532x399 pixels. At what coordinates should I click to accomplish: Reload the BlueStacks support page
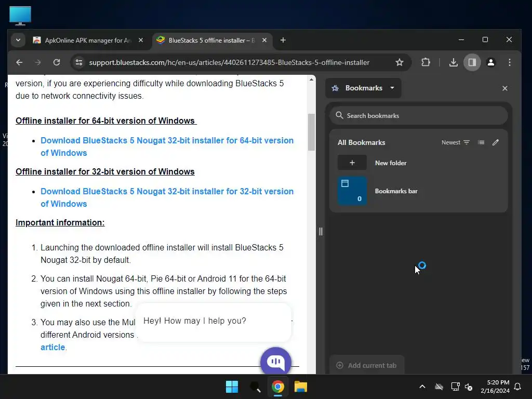[x=57, y=62]
